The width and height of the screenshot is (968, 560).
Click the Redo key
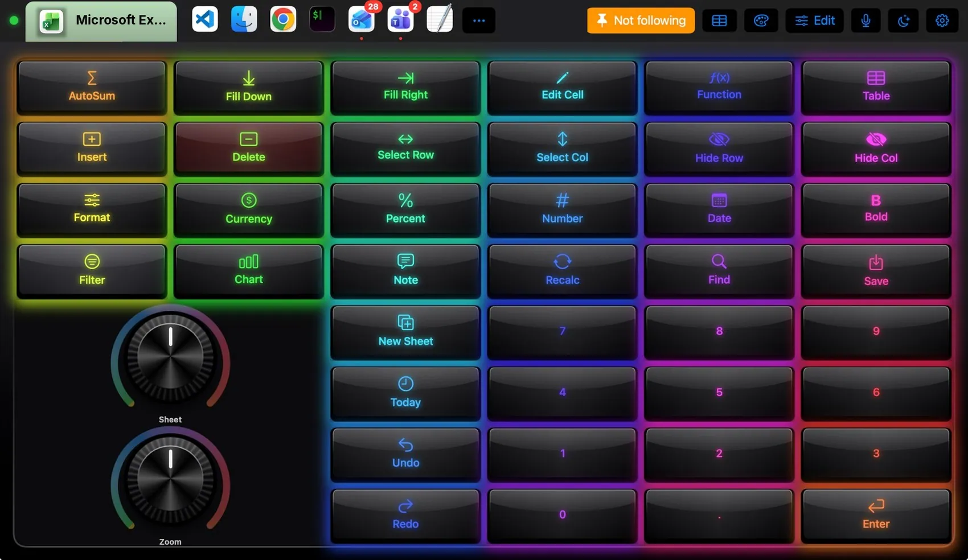click(405, 516)
